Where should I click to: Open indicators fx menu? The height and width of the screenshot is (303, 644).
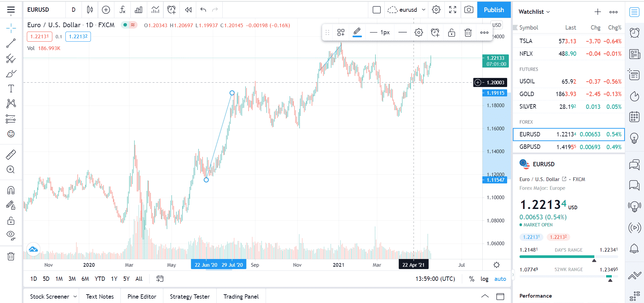click(122, 10)
